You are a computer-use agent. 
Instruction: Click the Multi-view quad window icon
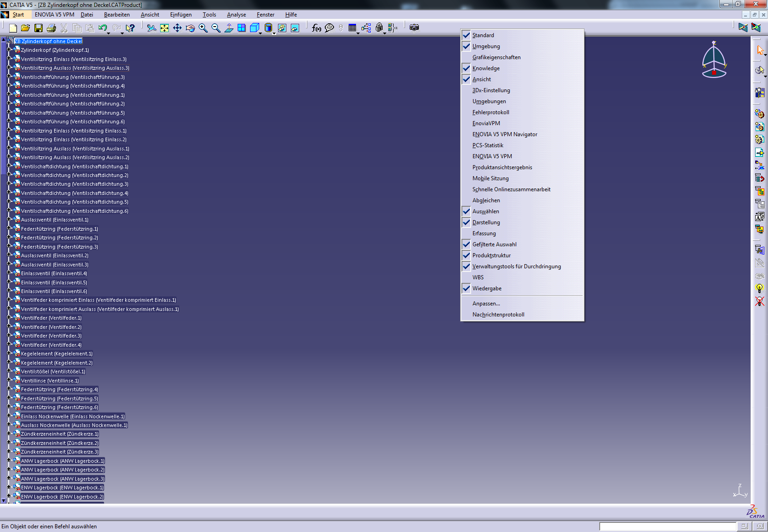241,28
